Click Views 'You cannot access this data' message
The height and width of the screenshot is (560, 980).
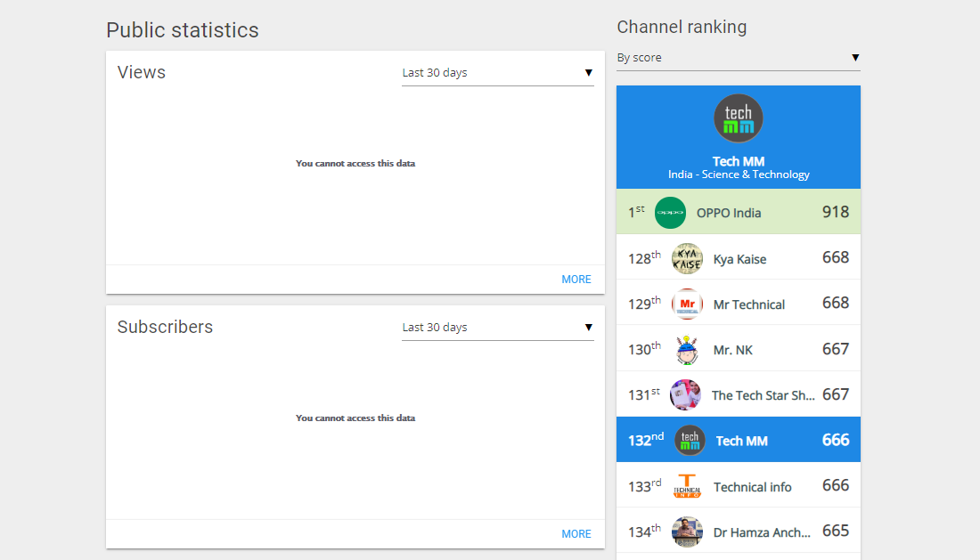point(355,164)
